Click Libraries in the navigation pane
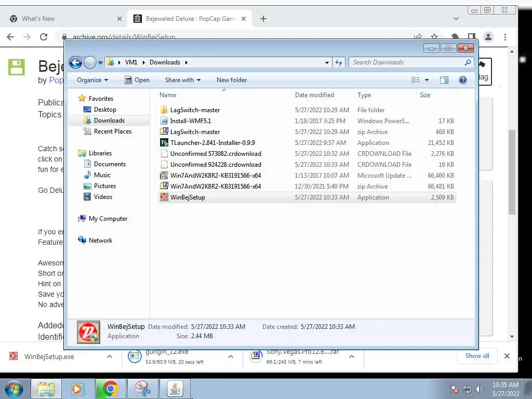 100,153
